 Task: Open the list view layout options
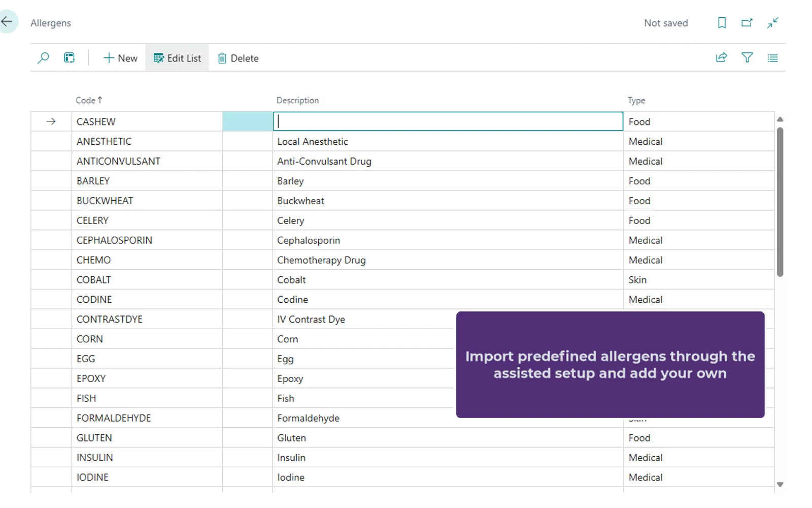pyautogui.click(x=772, y=58)
